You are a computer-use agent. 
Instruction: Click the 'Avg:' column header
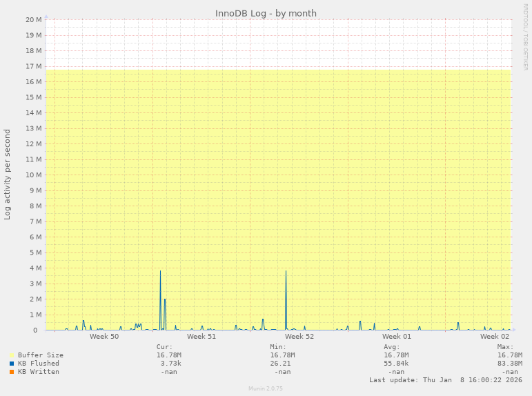392,347
